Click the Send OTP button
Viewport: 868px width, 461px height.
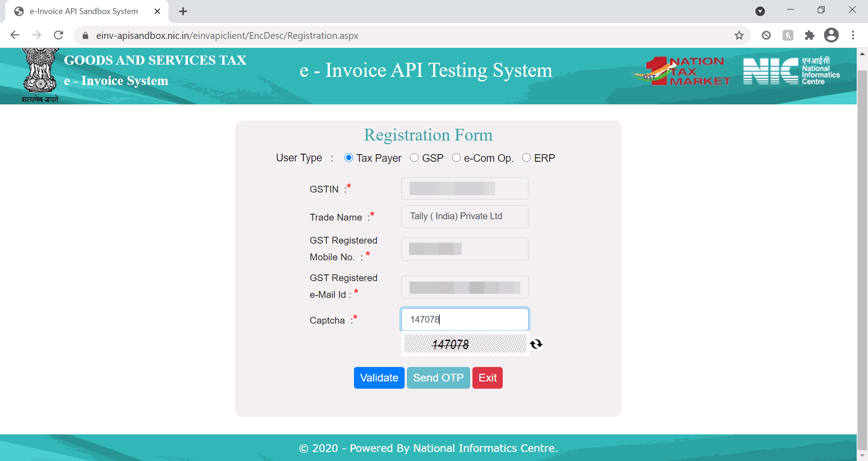point(439,378)
